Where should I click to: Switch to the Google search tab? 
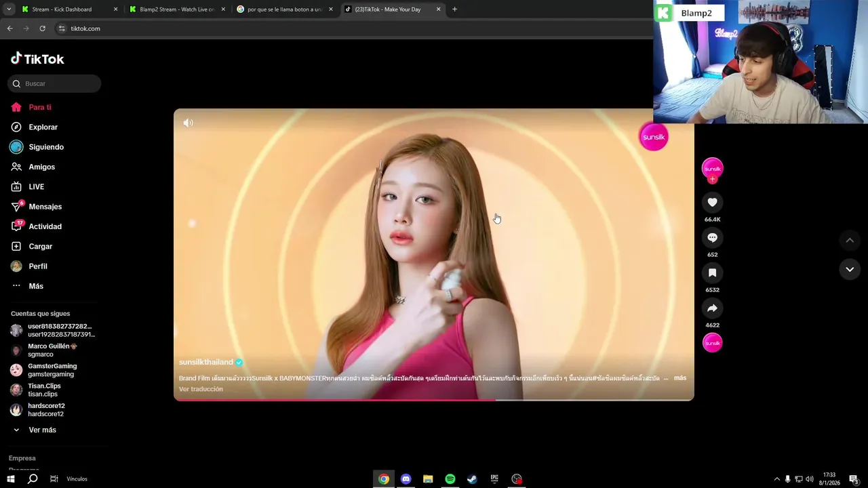tap(285, 9)
